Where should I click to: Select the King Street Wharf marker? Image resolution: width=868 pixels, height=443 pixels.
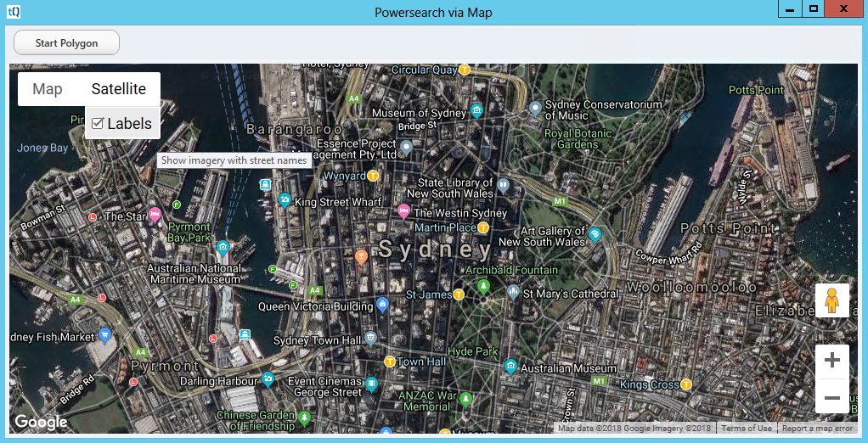pyautogui.click(x=285, y=199)
